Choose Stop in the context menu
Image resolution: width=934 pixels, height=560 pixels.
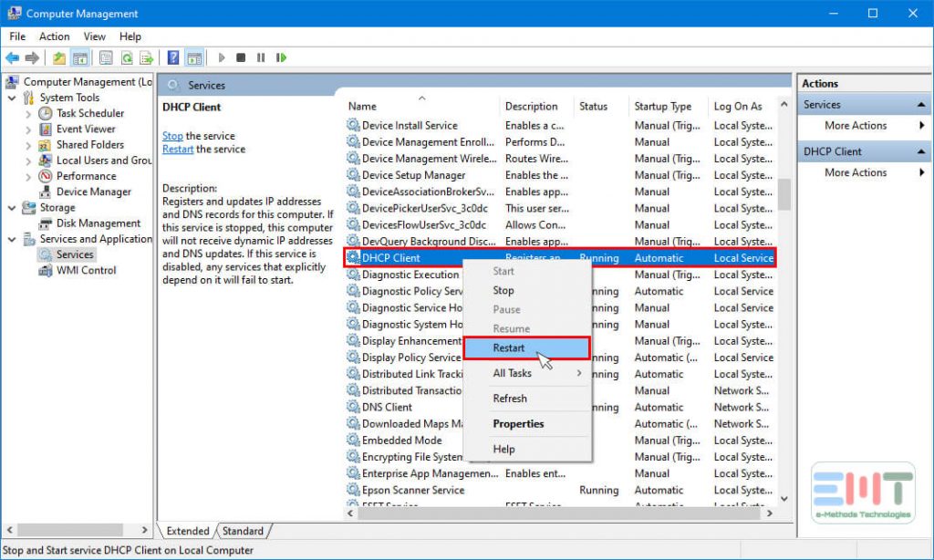[528, 290]
